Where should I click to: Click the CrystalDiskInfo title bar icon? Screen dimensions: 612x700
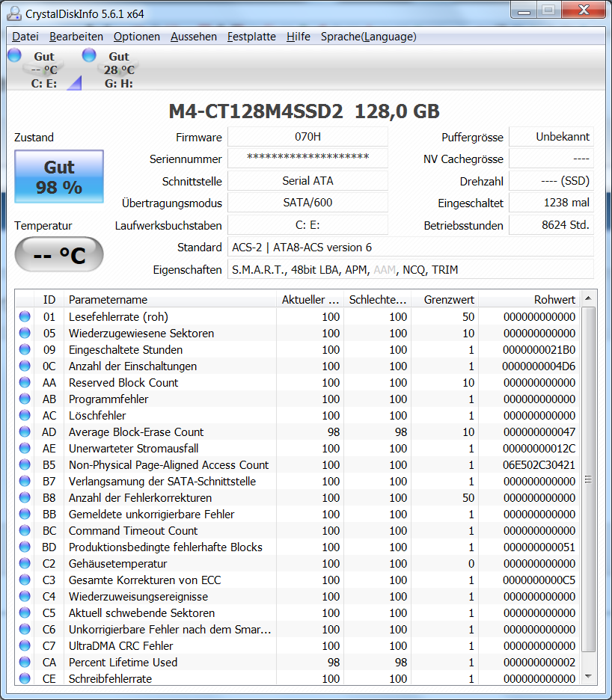[x=14, y=13]
